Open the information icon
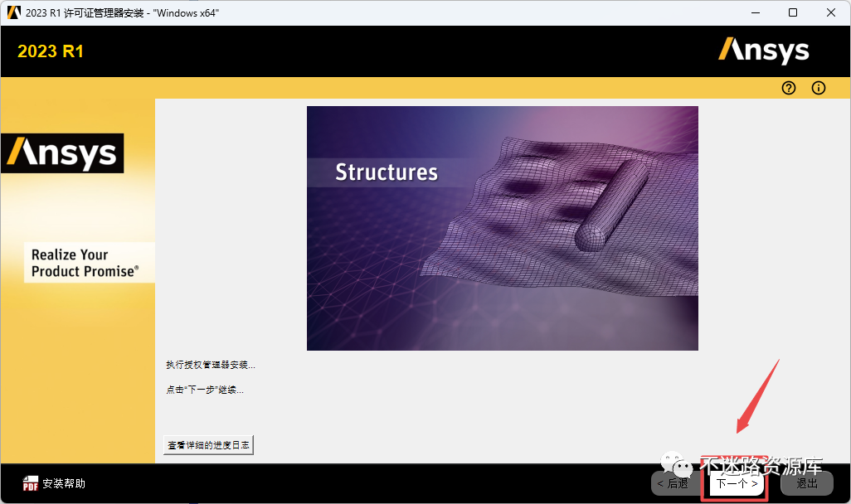 pos(819,88)
